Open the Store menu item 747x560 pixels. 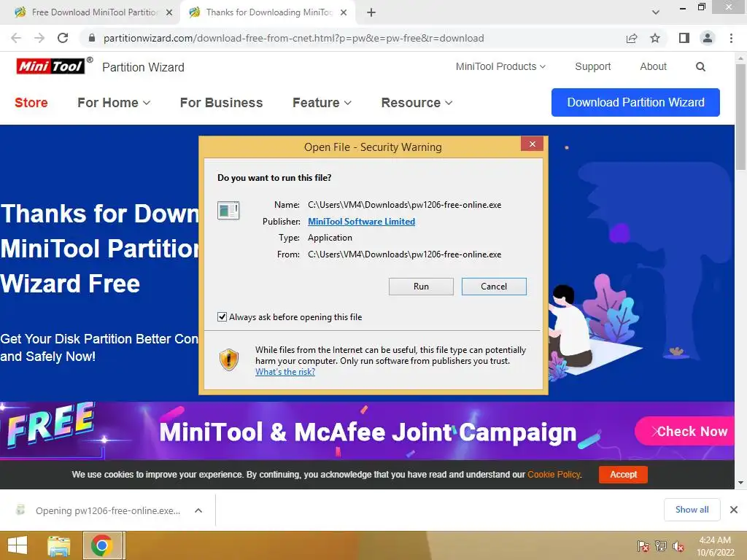click(31, 103)
